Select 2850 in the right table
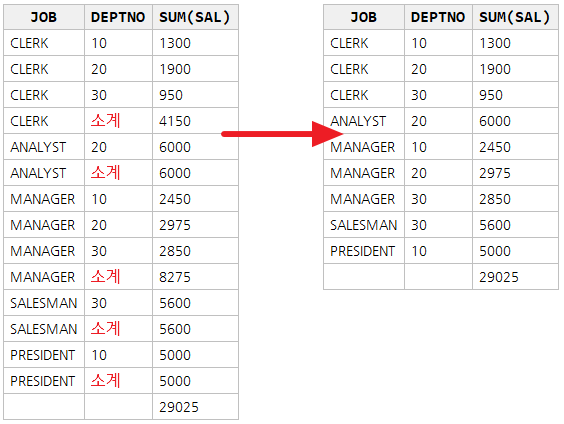Screen dimensions: 564x424 click(x=495, y=199)
